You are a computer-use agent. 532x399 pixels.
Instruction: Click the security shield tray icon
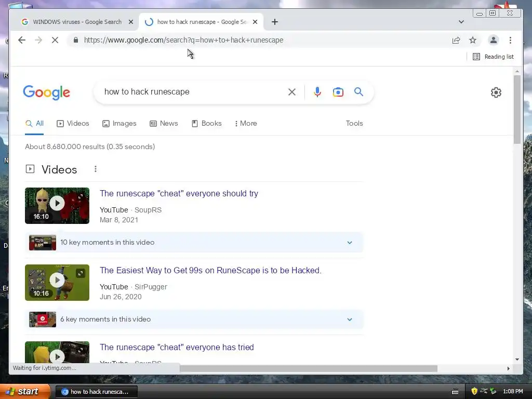(x=474, y=391)
